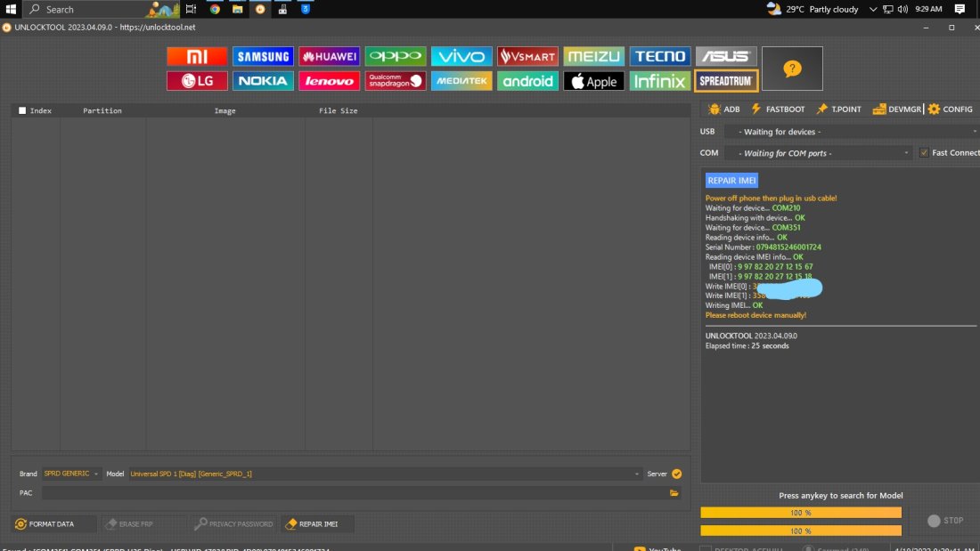Select the Qualcomm Snapdragon icon

pyautogui.click(x=396, y=81)
